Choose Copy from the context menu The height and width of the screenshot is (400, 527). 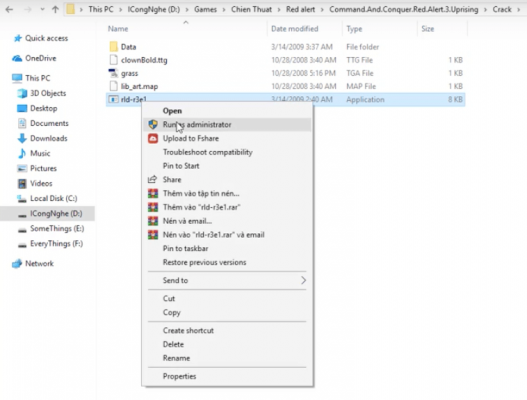pyautogui.click(x=227, y=313)
